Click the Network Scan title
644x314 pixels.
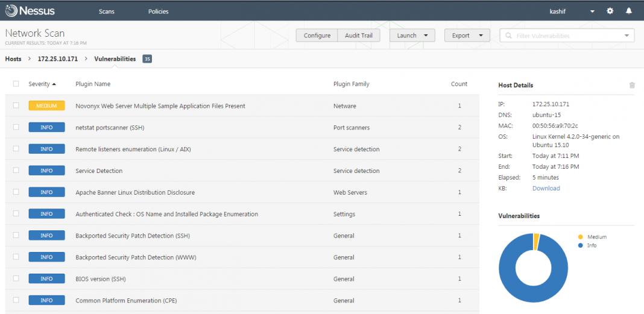(x=35, y=33)
